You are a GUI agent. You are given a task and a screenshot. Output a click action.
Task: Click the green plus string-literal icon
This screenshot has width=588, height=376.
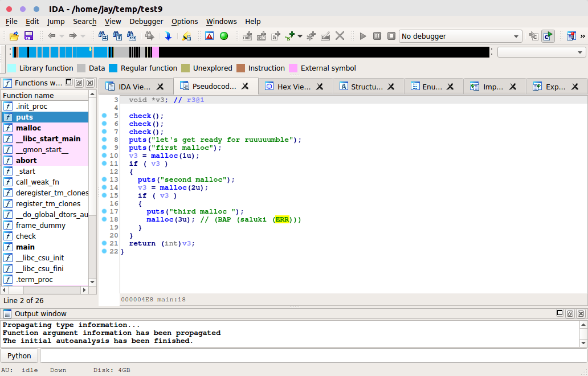click(x=290, y=36)
